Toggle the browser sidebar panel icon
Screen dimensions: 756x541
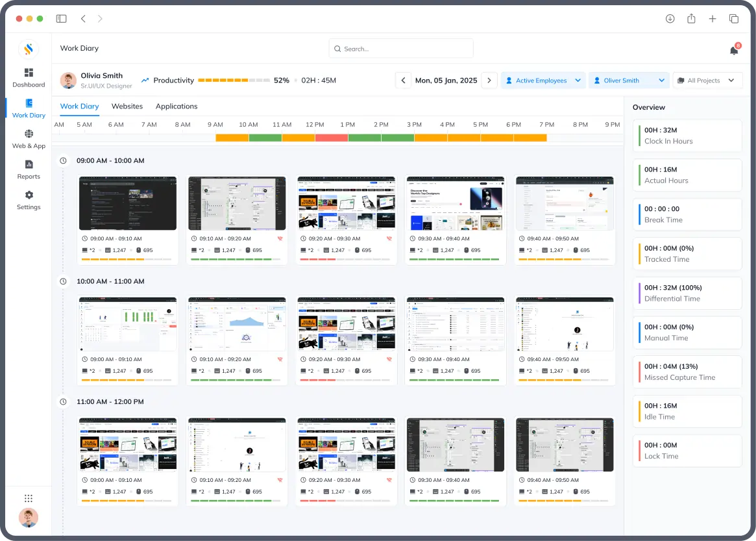coord(61,19)
